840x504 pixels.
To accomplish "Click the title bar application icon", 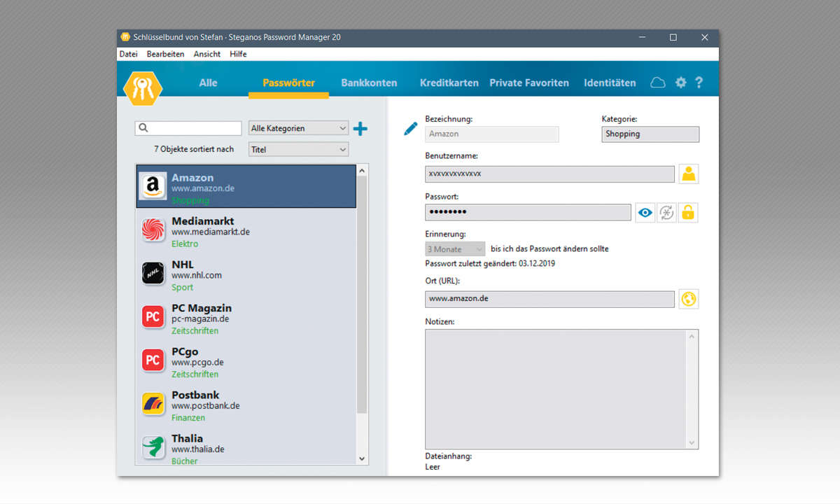I will coord(125,37).
